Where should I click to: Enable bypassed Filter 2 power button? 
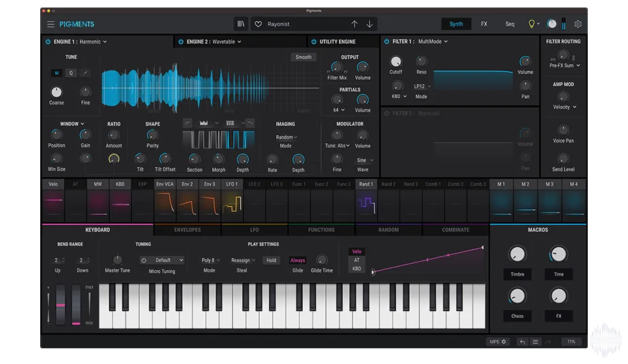pyautogui.click(x=387, y=113)
